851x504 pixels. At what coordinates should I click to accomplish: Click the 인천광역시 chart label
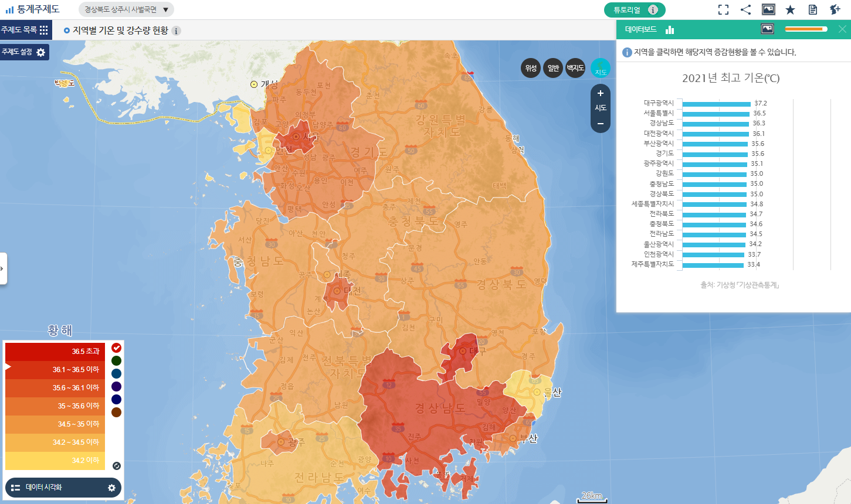(659, 254)
